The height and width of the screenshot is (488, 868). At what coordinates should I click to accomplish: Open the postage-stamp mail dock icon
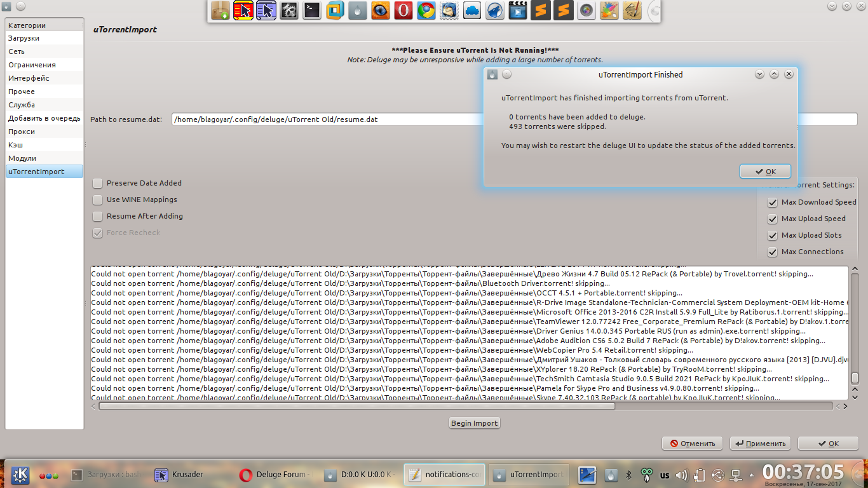click(449, 10)
